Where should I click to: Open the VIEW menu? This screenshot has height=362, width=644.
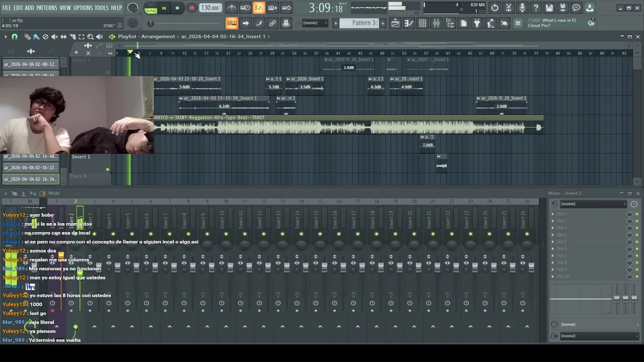[x=65, y=8]
